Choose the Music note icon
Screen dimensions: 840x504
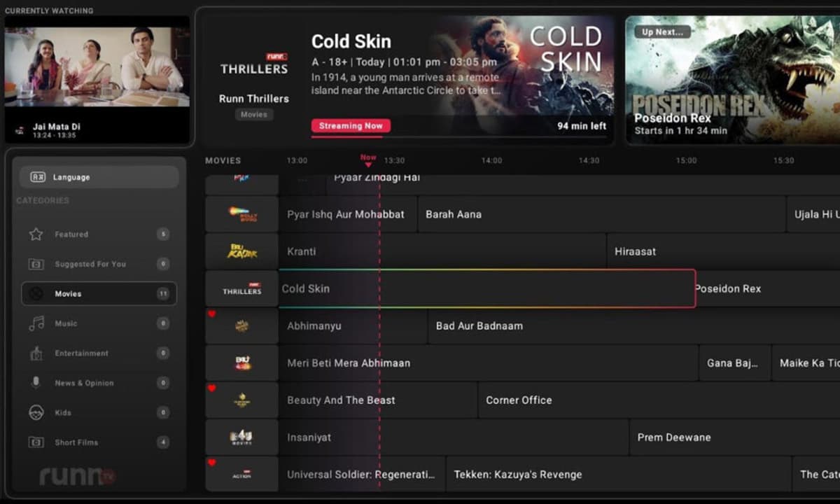tap(36, 323)
